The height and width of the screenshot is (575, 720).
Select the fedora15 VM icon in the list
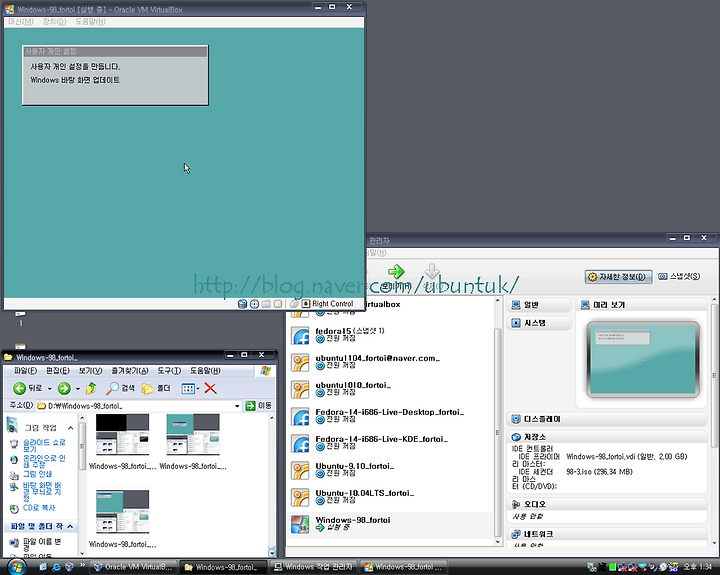[x=300, y=336]
